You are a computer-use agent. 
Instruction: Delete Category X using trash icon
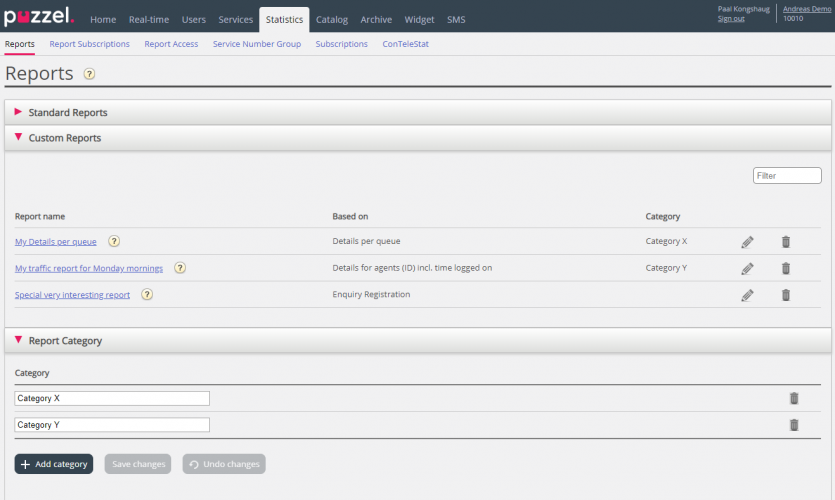(x=794, y=398)
